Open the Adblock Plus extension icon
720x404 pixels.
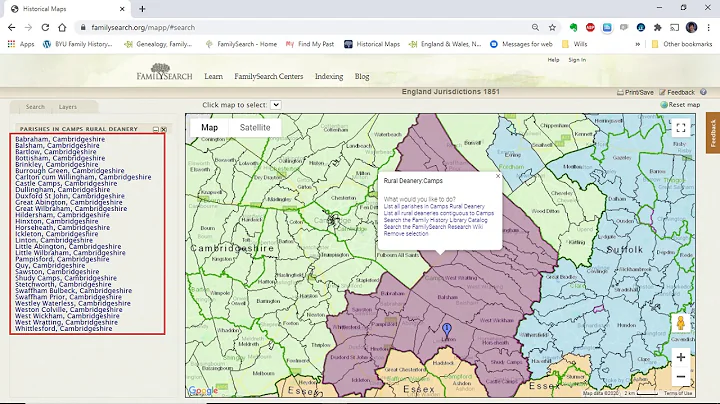pos(591,28)
